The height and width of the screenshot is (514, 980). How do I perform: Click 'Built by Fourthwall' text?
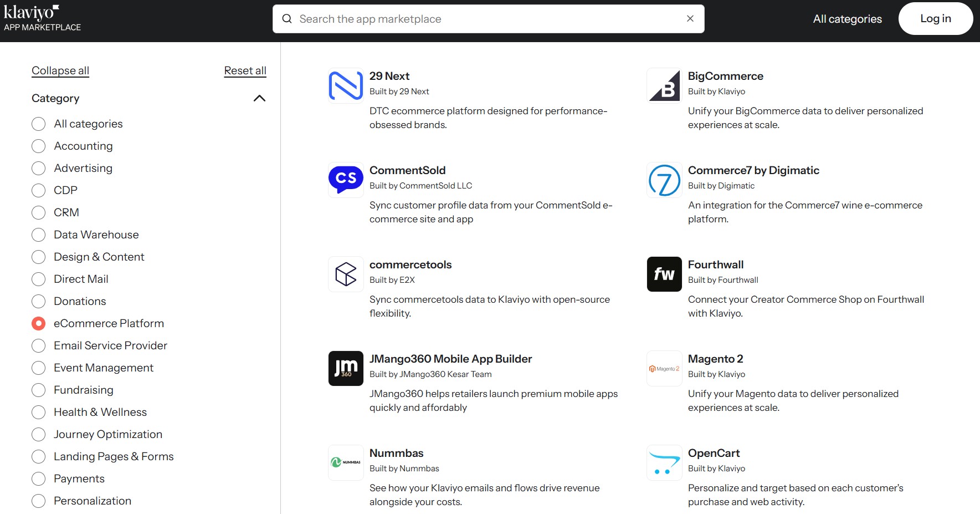pos(723,280)
